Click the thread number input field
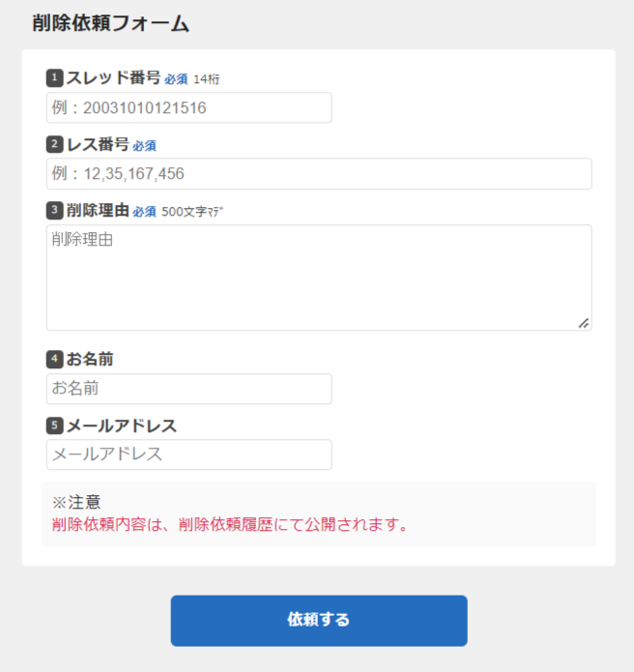Screen dimensions: 634x672 (x=188, y=107)
